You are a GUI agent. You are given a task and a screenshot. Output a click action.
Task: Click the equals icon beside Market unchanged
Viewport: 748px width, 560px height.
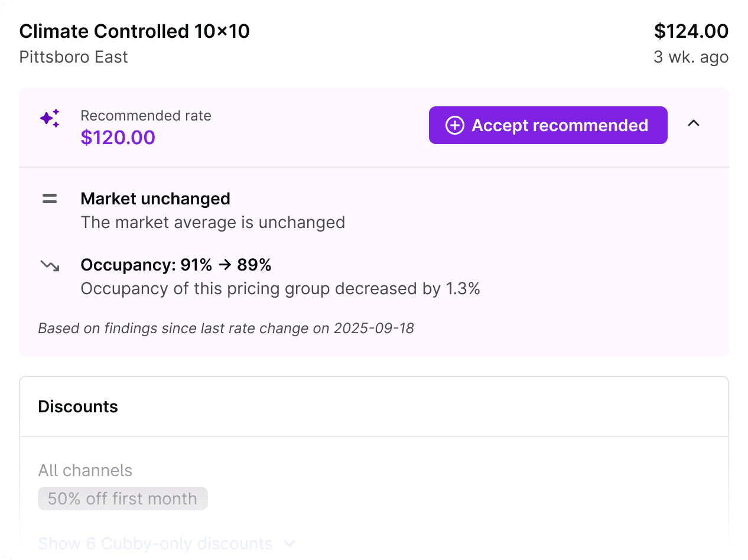pyautogui.click(x=50, y=199)
